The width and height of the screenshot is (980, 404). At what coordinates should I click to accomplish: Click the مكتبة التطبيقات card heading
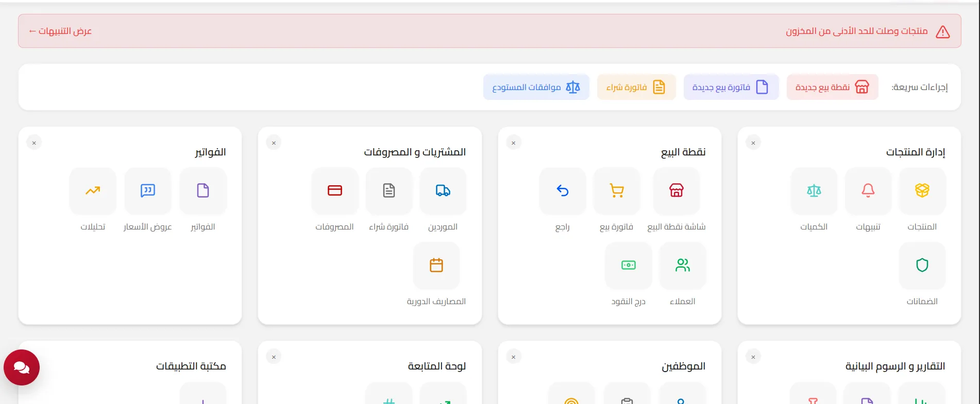(x=191, y=366)
